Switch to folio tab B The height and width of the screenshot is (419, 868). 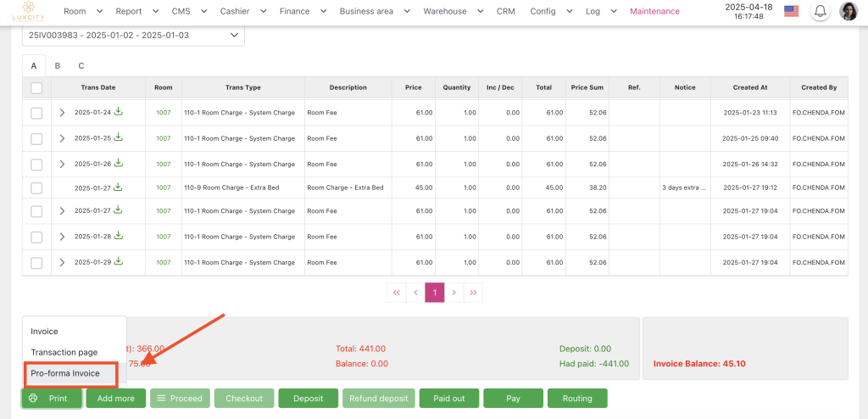click(58, 65)
